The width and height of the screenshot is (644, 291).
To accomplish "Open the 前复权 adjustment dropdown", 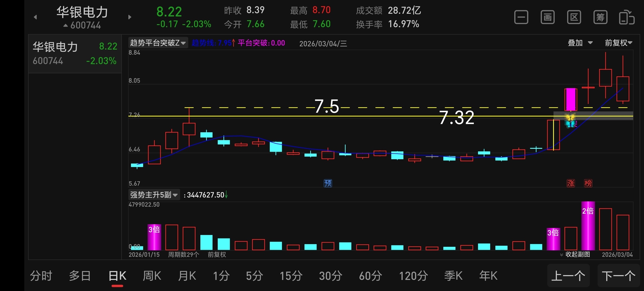I will 618,43.
